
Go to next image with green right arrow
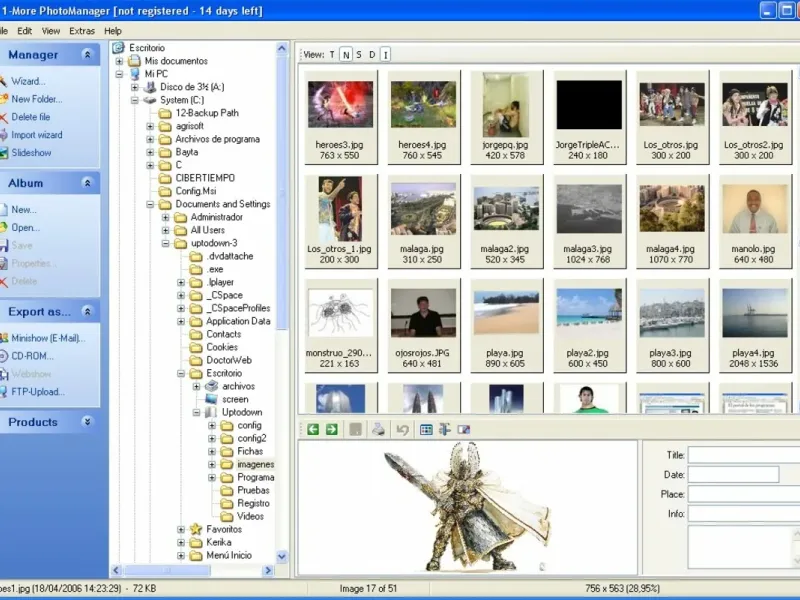click(x=332, y=429)
